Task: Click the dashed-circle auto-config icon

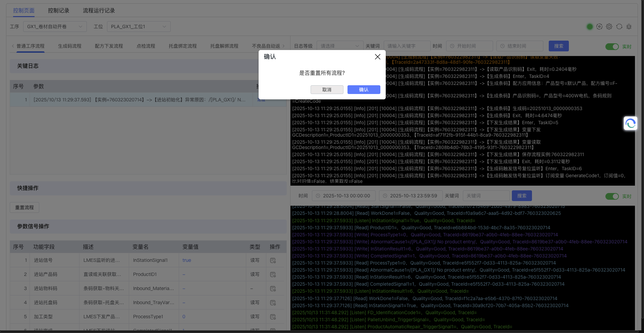Action: pos(599,27)
